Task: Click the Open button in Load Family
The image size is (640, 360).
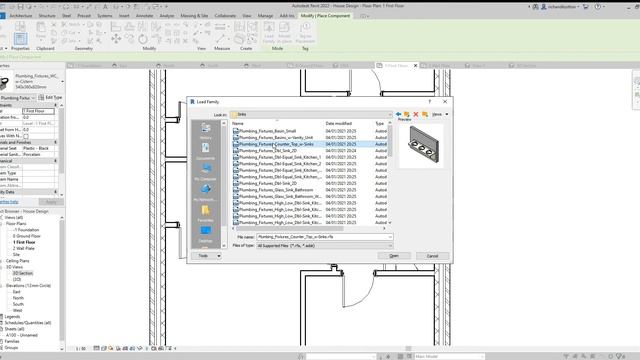Action: coord(394,256)
